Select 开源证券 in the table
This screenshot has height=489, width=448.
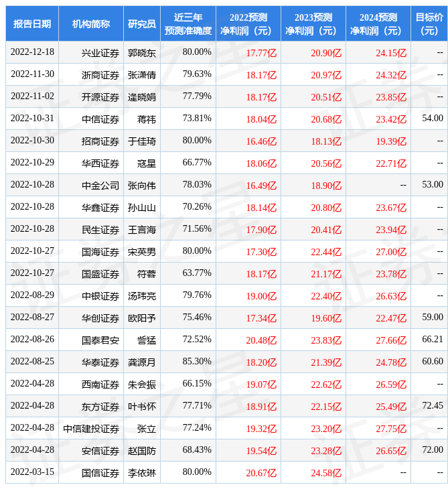click(100, 97)
